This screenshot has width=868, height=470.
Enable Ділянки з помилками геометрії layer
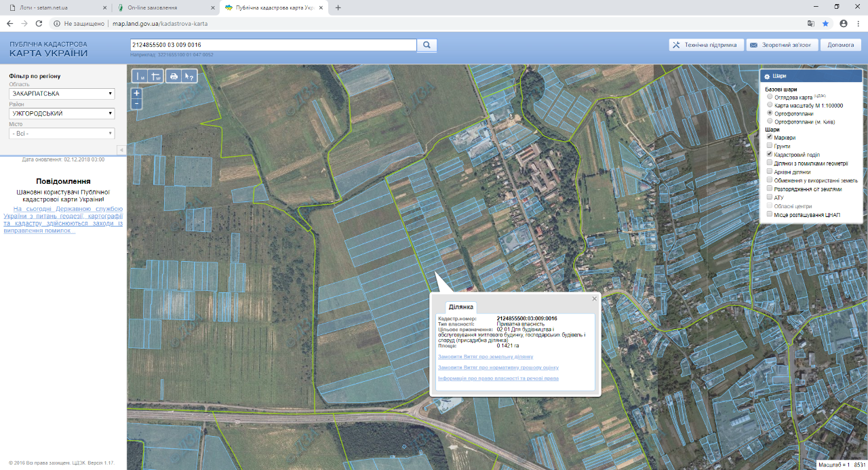[x=769, y=163]
